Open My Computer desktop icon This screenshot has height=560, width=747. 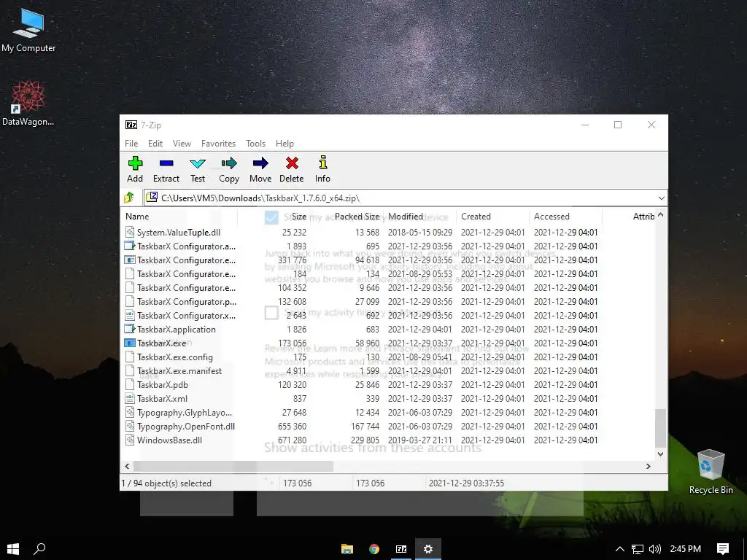coord(28,30)
